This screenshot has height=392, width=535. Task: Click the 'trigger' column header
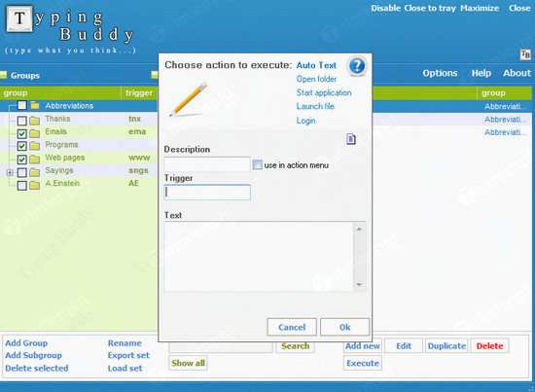pyautogui.click(x=139, y=92)
